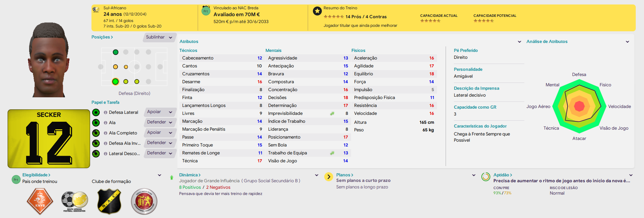
Task: Open the NAC Breda club crest
Action: click(x=109, y=201)
